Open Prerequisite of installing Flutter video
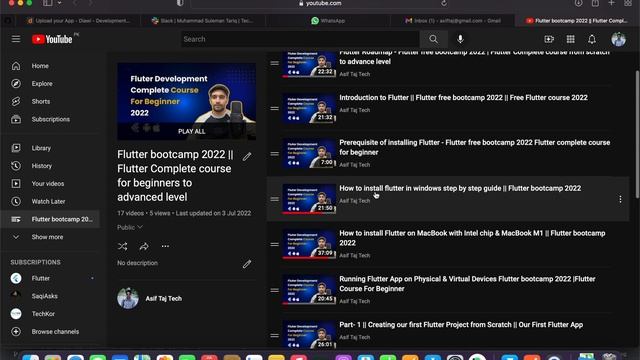 (475, 147)
